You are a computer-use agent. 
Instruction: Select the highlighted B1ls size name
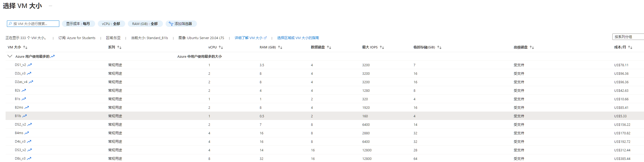[x=18, y=116]
